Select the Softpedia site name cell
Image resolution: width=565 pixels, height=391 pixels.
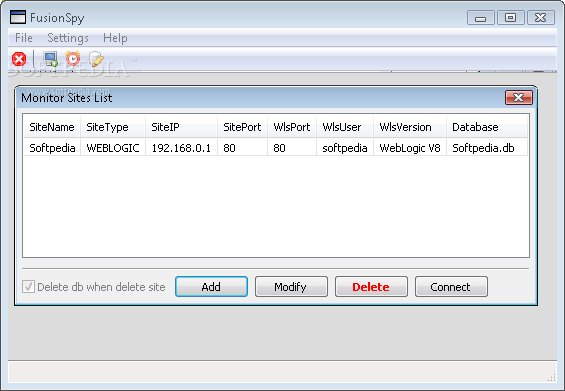click(x=52, y=148)
